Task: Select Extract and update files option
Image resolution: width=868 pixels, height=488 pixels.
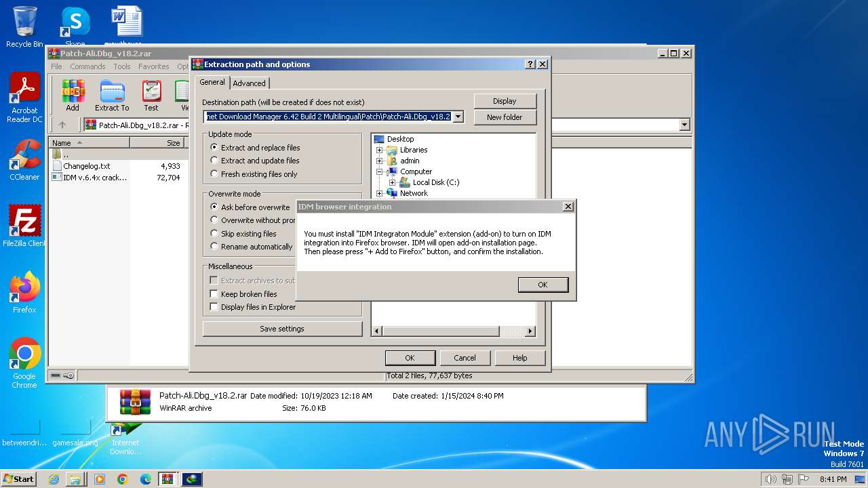Action: click(x=255, y=161)
